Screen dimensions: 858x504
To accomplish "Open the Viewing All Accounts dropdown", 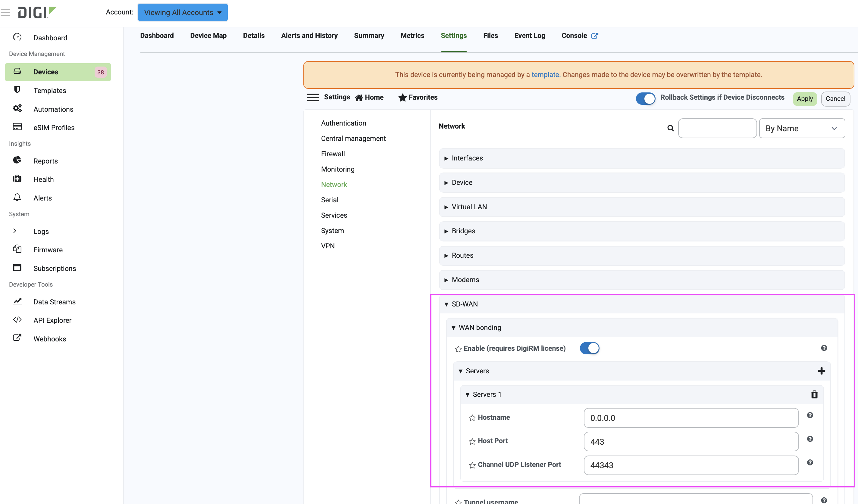I will [x=183, y=13].
